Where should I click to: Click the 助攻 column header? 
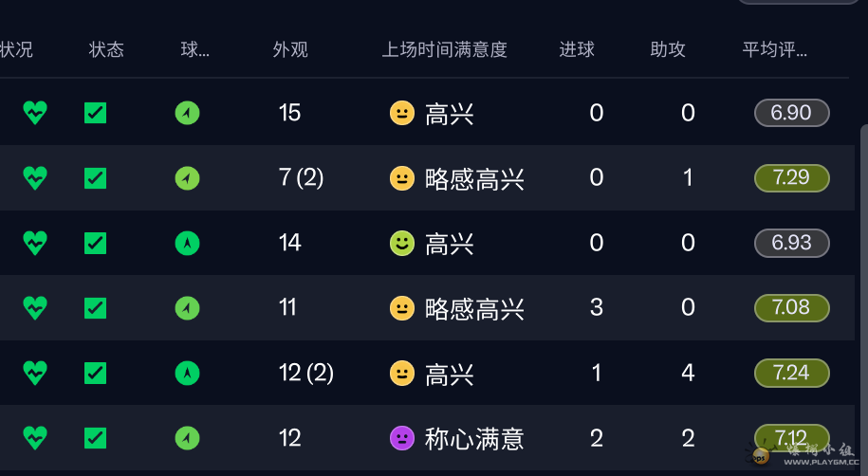[x=668, y=49]
